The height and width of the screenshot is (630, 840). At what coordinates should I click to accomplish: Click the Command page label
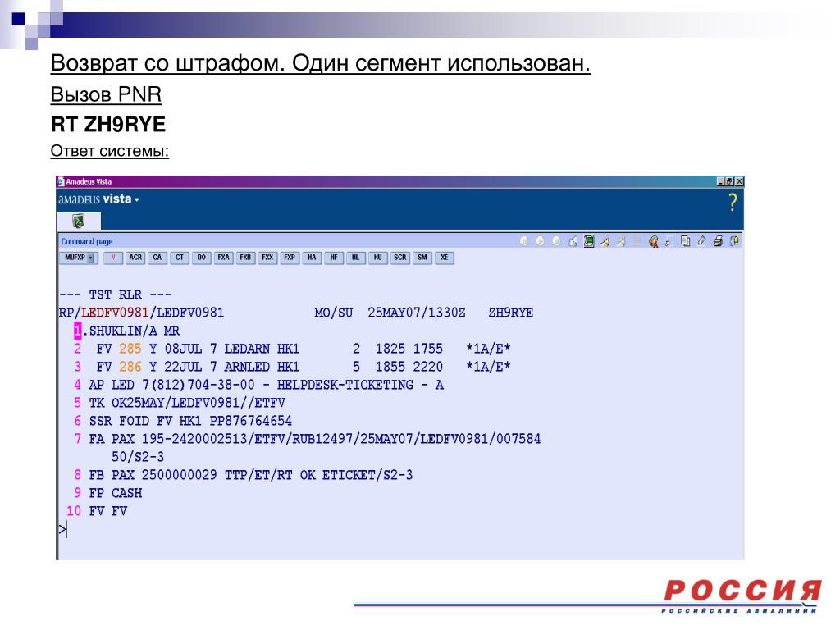tap(87, 242)
